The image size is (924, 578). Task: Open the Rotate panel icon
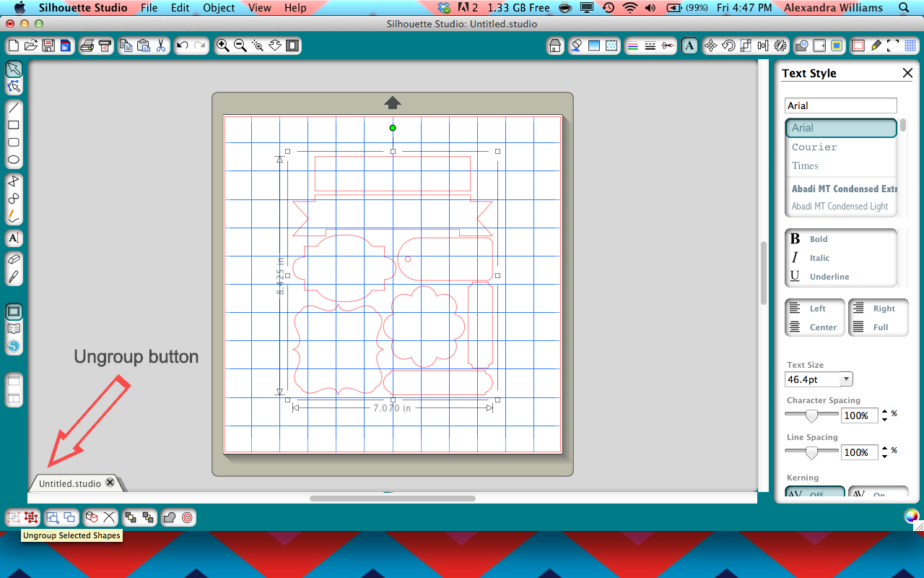coord(728,46)
